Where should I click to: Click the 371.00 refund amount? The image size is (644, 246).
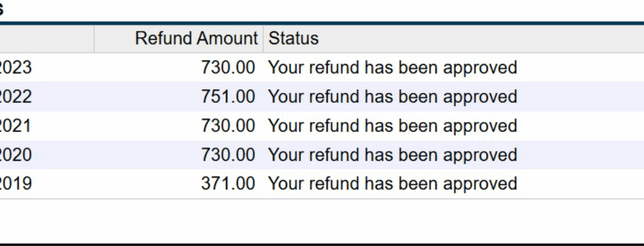(228, 183)
